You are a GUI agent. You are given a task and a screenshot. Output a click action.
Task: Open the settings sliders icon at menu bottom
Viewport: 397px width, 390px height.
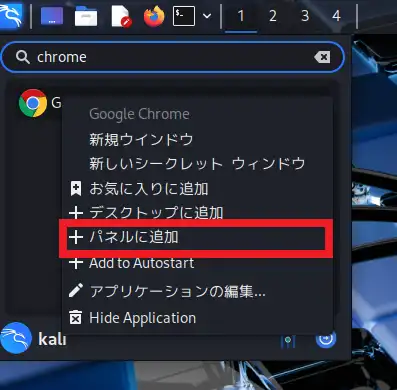point(288,341)
